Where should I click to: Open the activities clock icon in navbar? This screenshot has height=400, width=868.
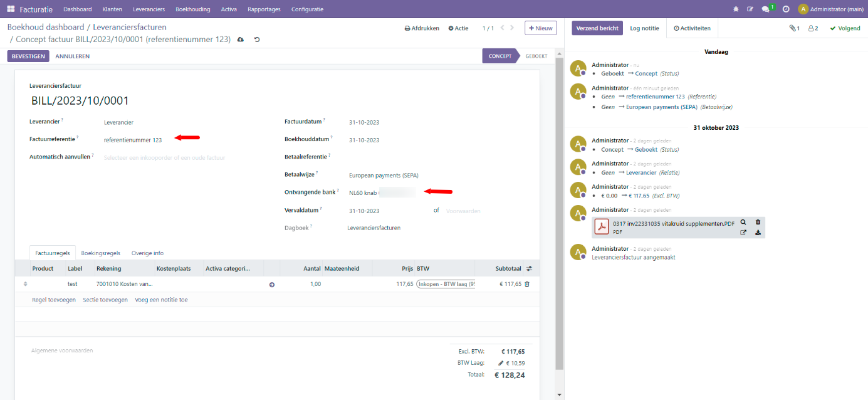785,9
